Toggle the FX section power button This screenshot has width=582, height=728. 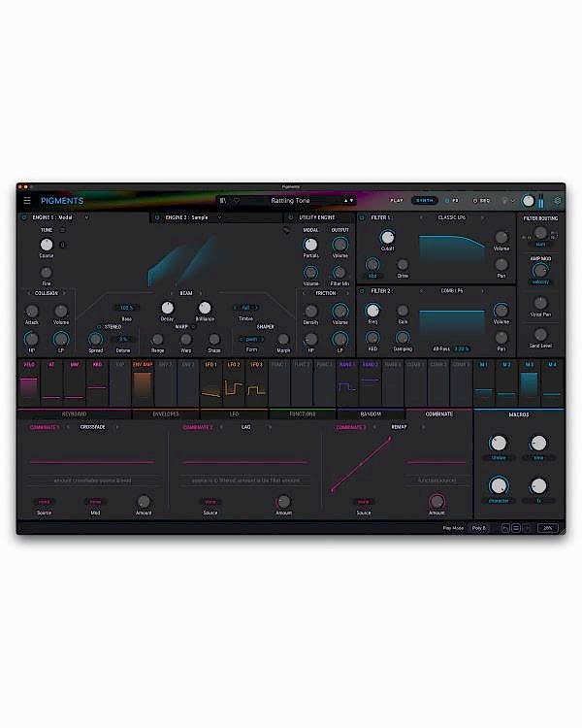(x=447, y=201)
